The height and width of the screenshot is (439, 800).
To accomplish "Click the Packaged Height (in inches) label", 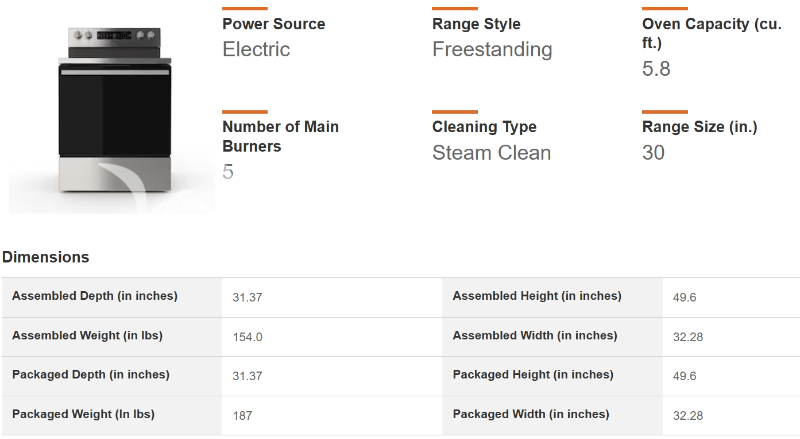I will point(533,375).
